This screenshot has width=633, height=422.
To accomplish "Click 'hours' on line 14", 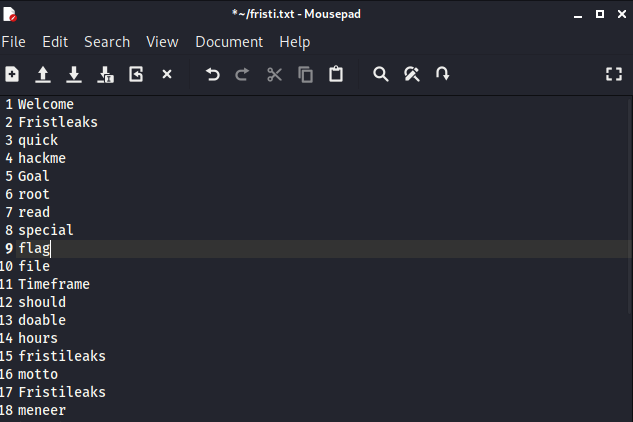I will (x=38, y=338).
